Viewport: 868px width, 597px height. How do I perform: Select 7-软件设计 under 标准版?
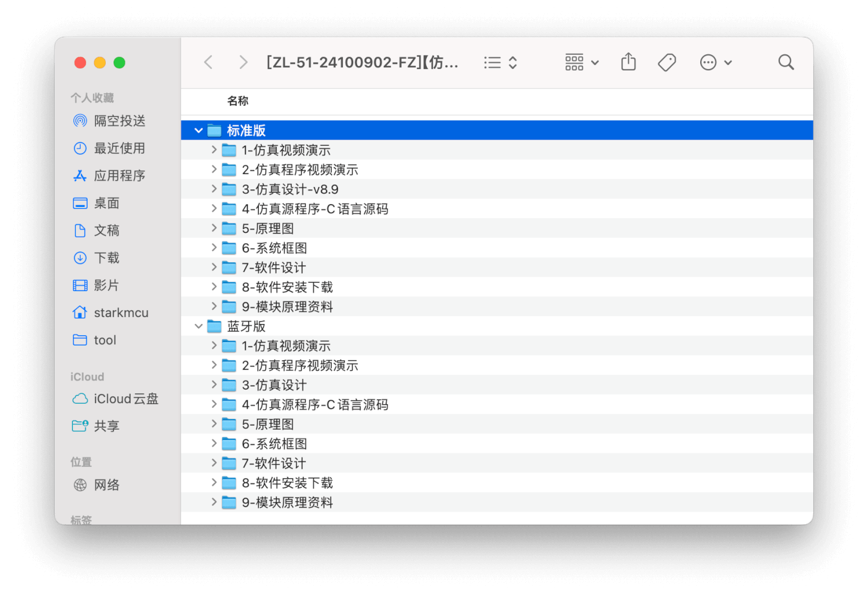coord(497,267)
